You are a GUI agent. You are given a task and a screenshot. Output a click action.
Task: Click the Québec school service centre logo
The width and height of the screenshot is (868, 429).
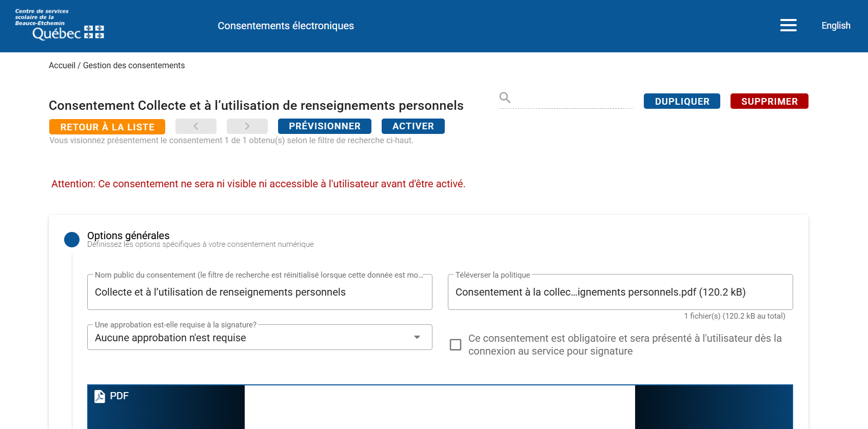(x=60, y=24)
